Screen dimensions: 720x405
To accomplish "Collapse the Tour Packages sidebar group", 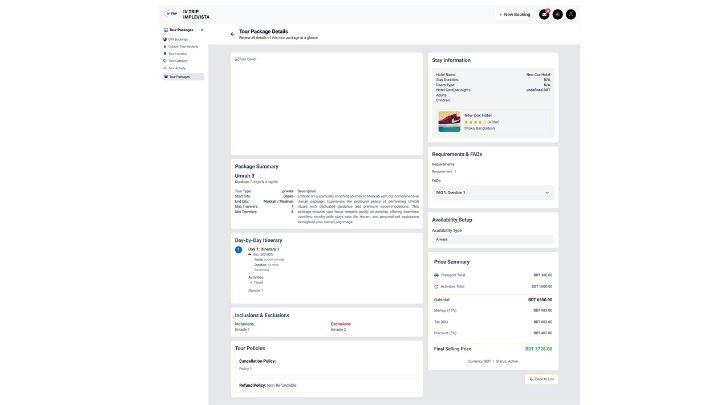I will [202, 30].
